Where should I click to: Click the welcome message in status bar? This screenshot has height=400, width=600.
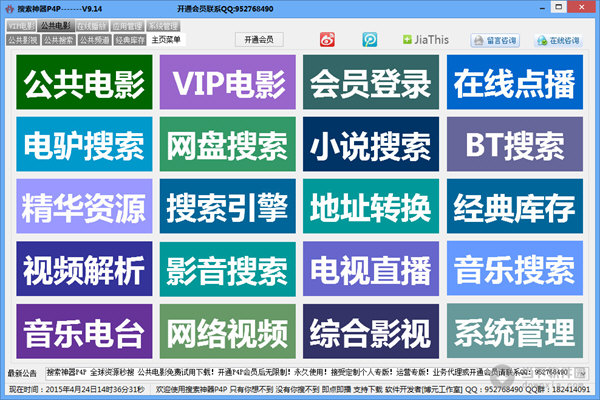click(x=373, y=389)
